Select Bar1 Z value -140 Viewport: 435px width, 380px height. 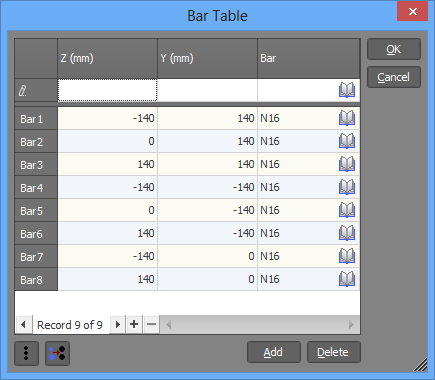tap(107, 118)
